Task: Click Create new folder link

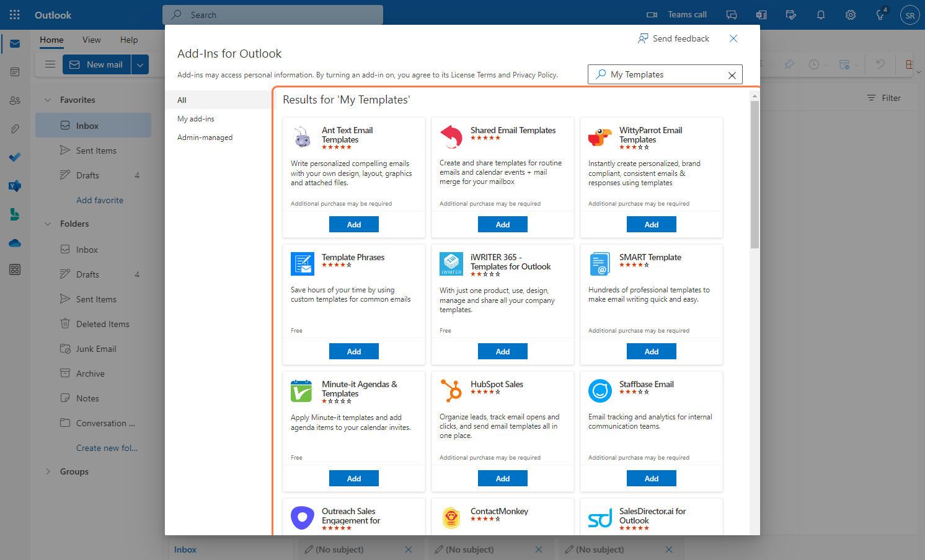Action: [x=107, y=448]
